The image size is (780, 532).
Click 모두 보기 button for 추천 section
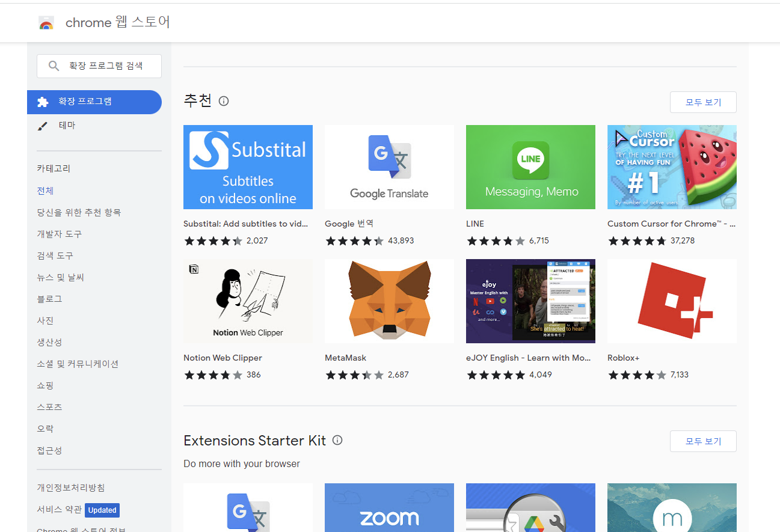703,102
